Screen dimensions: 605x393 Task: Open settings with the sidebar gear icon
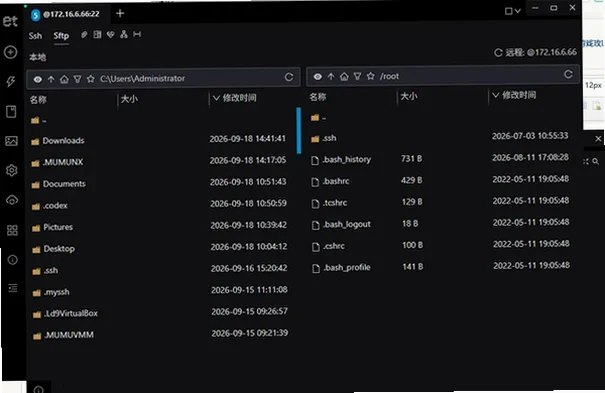pyautogui.click(x=12, y=170)
